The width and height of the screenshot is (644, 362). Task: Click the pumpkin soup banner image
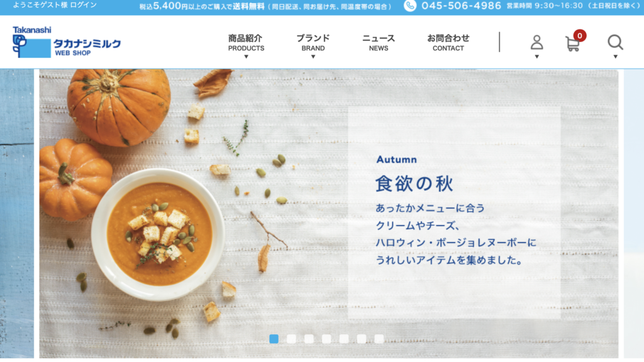pyautogui.click(x=328, y=214)
